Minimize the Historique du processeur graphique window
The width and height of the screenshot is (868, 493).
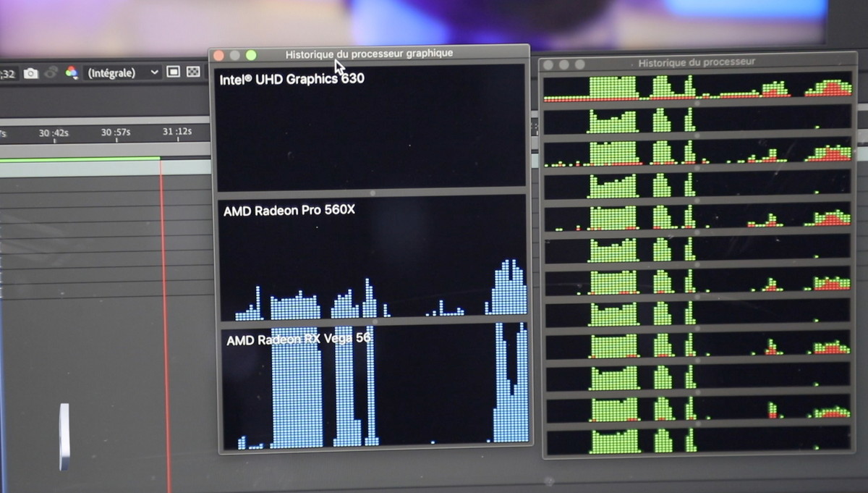click(x=235, y=55)
